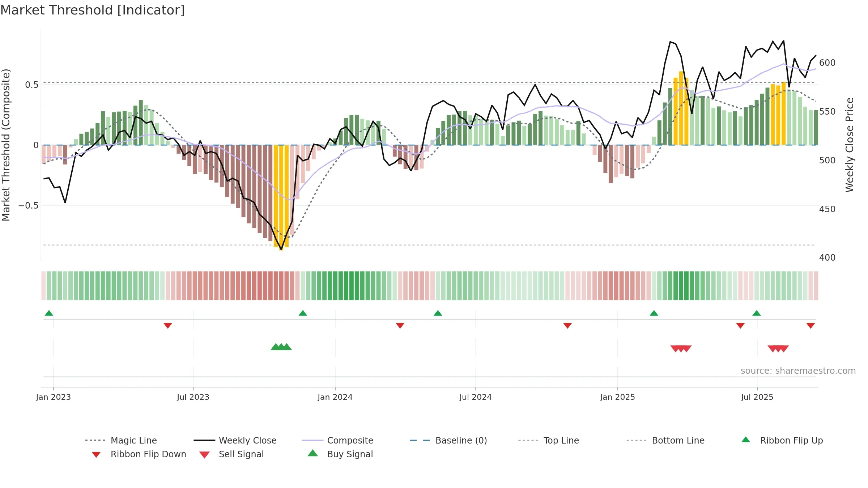Click the Jul 2025 x-axis label

click(x=757, y=397)
